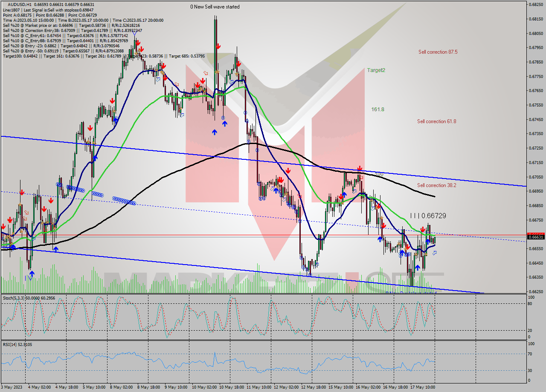The height and width of the screenshot is (392, 546).
Task: Click the '10 May 18:00' time label
Action: point(232,388)
